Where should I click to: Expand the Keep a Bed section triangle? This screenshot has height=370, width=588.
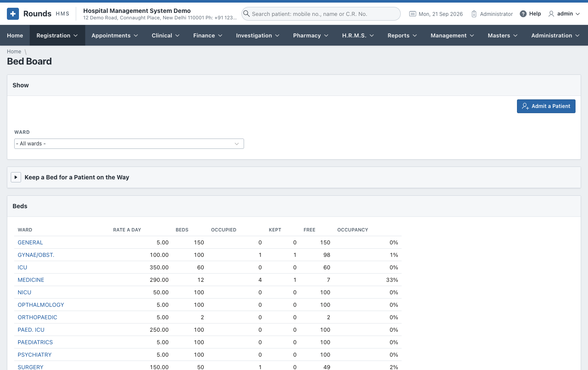tap(16, 177)
